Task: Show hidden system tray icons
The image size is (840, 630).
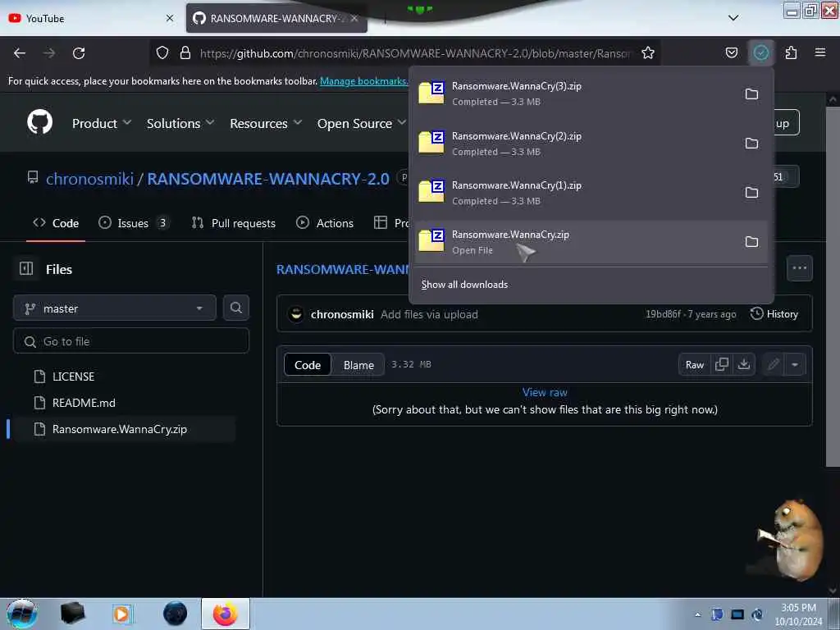Action: 697,614
